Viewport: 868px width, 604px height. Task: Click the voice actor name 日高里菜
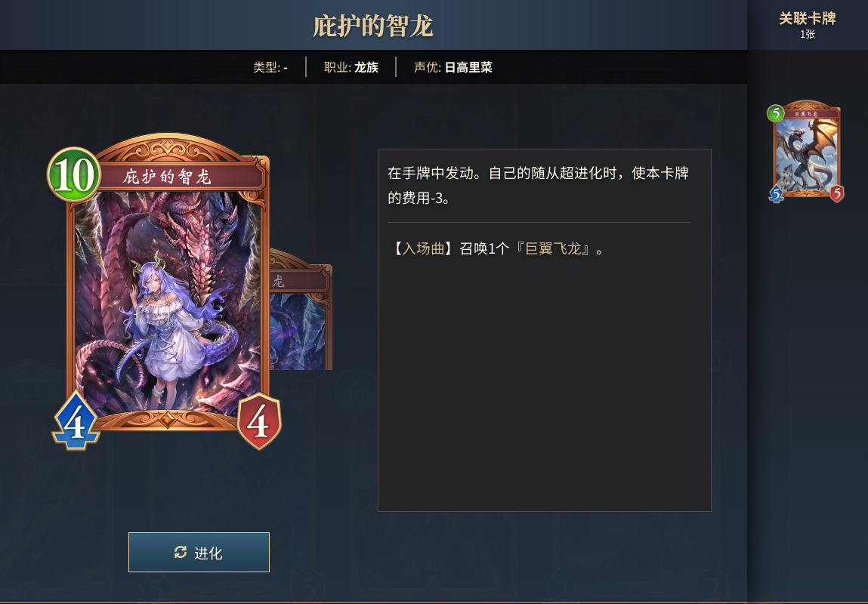[468, 67]
